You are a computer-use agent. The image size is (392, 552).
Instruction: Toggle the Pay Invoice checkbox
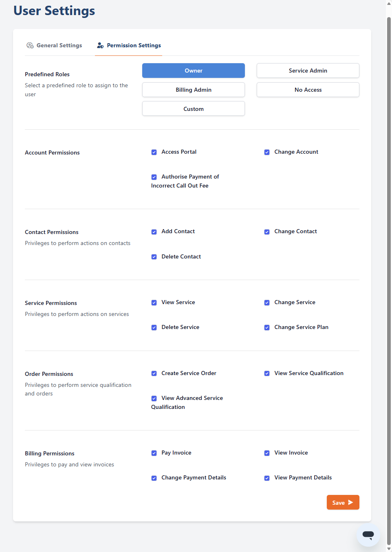tap(154, 453)
